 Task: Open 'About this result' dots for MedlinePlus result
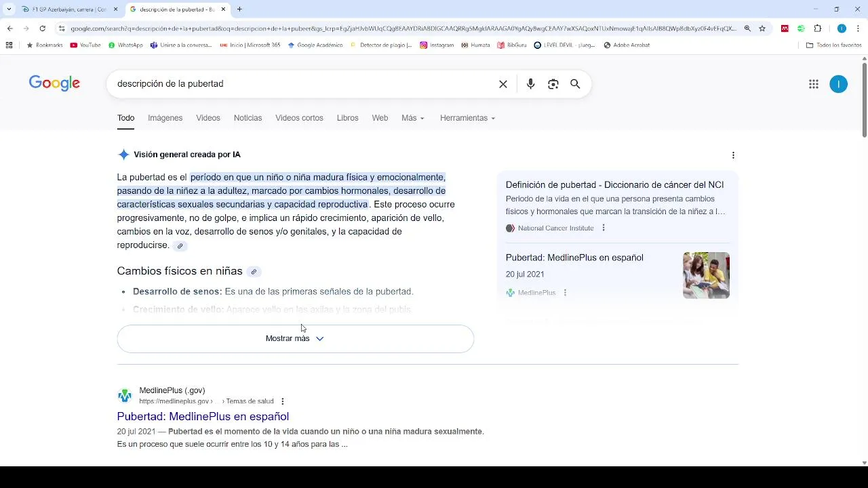click(283, 401)
